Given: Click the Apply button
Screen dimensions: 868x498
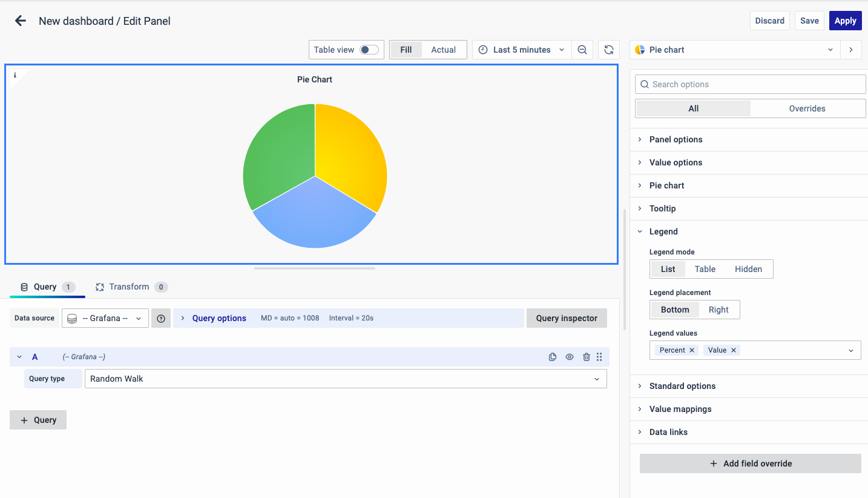Looking at the screenshot, I should pos(845,21).
